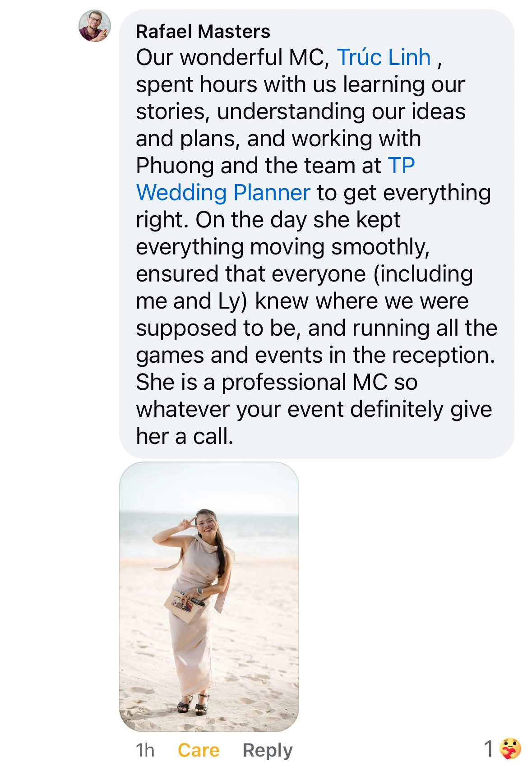Screen dimensions: 532x776
Task: Toggle the Care reaction on this comment
Action: (x=199, y=750)
